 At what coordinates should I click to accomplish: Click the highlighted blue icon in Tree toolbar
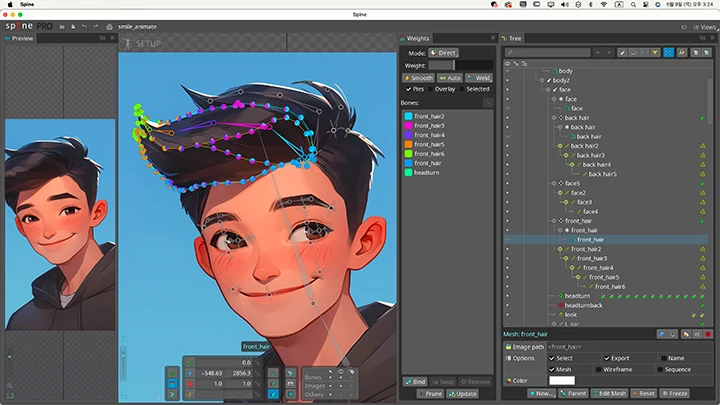669,53
